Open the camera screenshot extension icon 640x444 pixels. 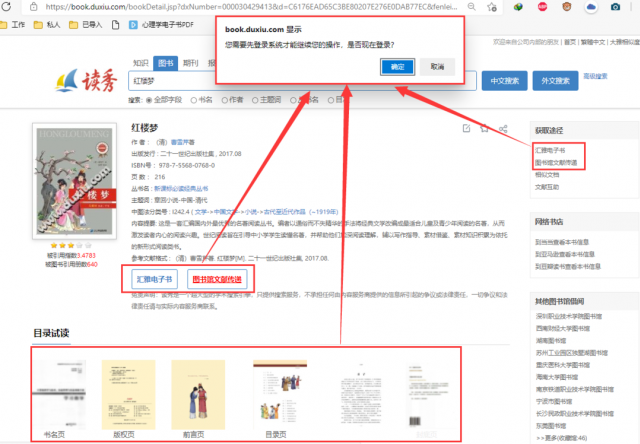pos(616,7)
